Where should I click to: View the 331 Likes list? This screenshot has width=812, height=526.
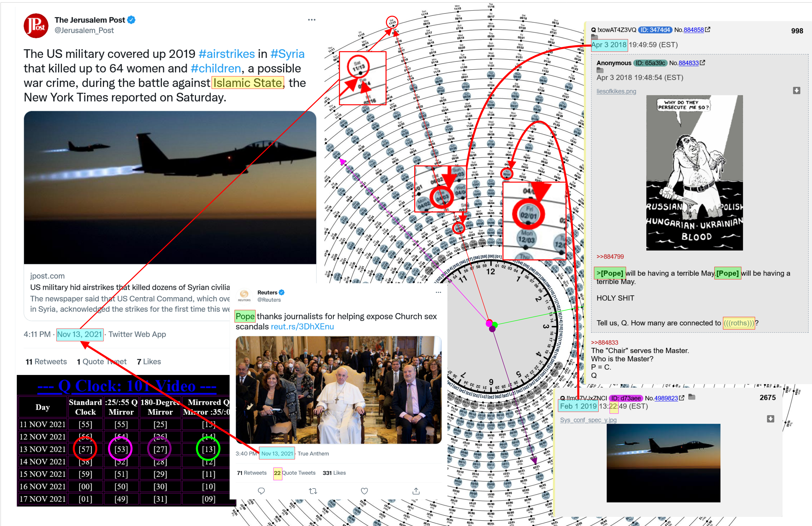pos(334,473)
